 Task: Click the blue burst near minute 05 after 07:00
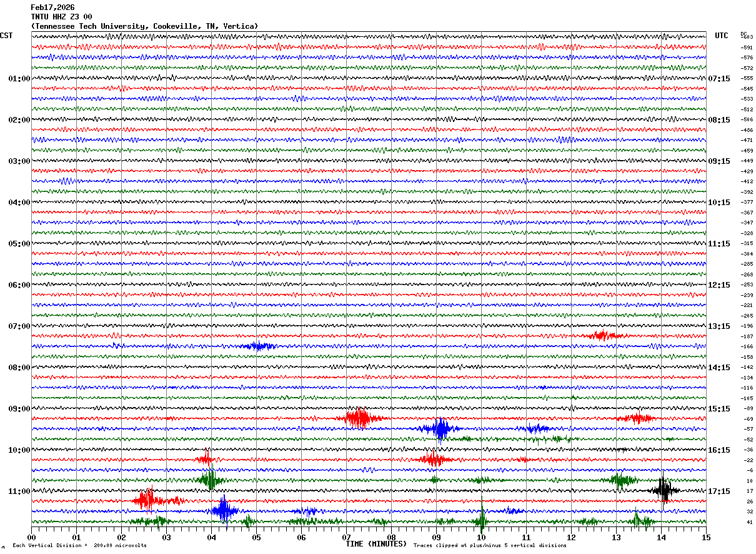click(x=259, y=346)
